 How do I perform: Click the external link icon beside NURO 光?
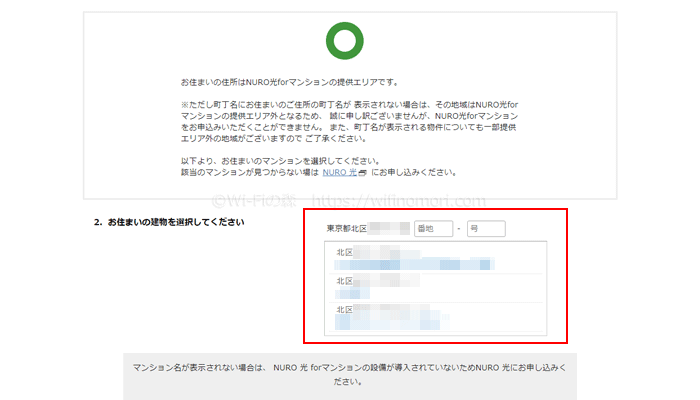pos(362,173)
